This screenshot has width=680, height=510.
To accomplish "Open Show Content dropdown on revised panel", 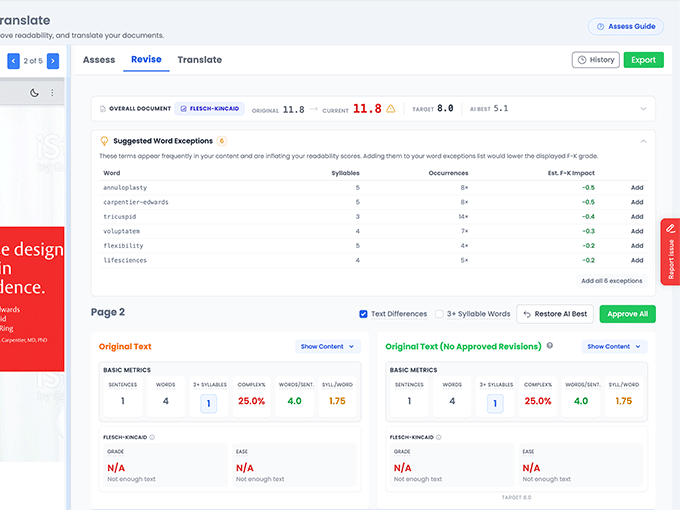I will click(x=615, y=347).
